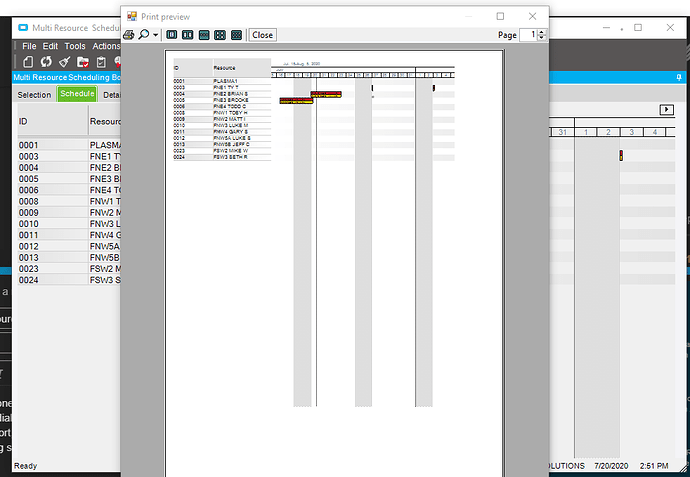Select row 0004 FNE2 in resource list
This screenshot has width=690, height=477.
[69, 168]
